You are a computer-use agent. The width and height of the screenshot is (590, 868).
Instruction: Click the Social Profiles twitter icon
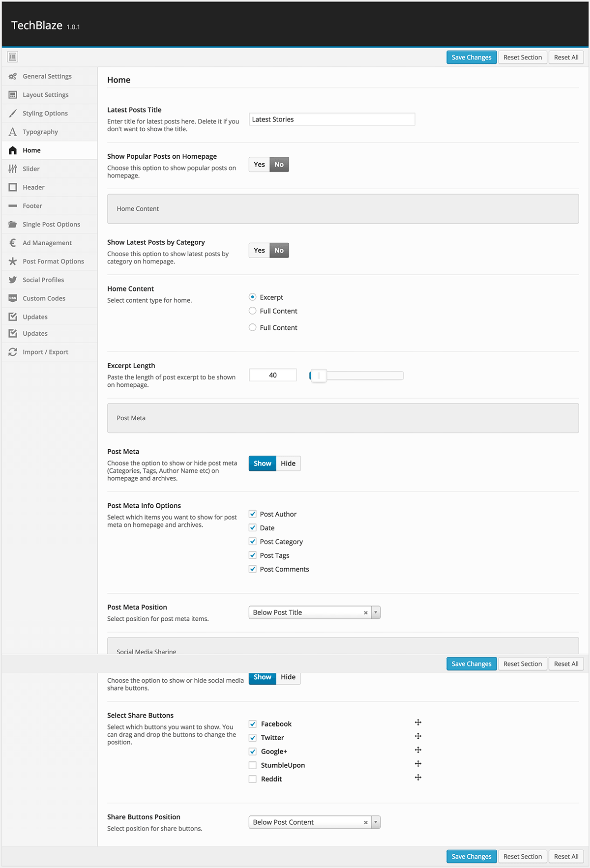13,280
